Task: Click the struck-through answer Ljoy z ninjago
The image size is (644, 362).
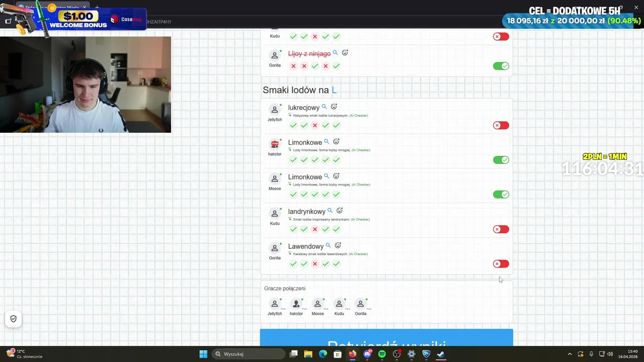Action: pos(309,54)
